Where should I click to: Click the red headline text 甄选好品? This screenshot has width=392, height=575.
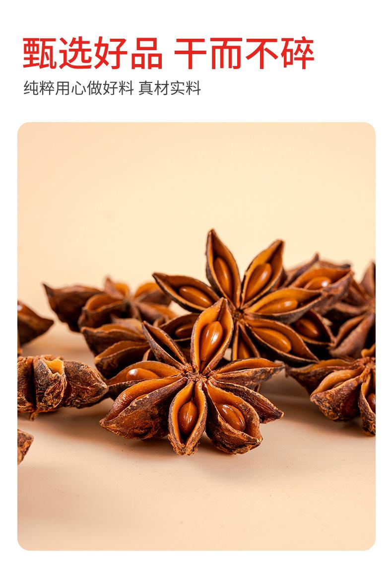(93, 54)
